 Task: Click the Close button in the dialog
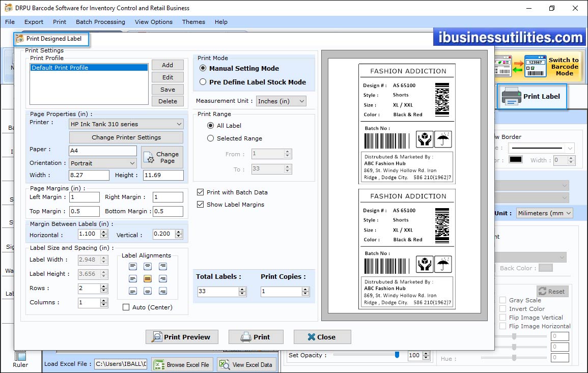(322, 337)
